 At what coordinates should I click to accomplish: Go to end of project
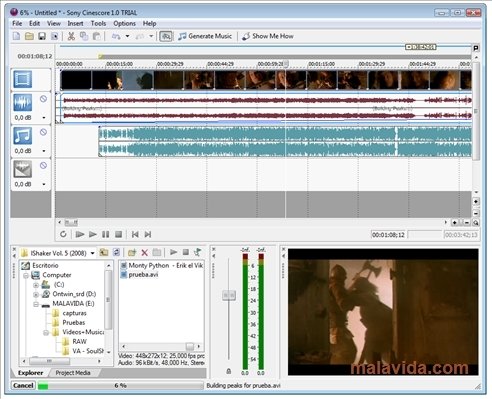(148, 234)
